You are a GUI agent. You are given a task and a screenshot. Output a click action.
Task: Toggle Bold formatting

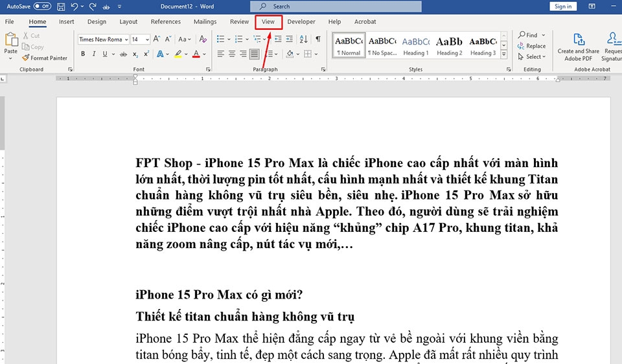point(83,54)
